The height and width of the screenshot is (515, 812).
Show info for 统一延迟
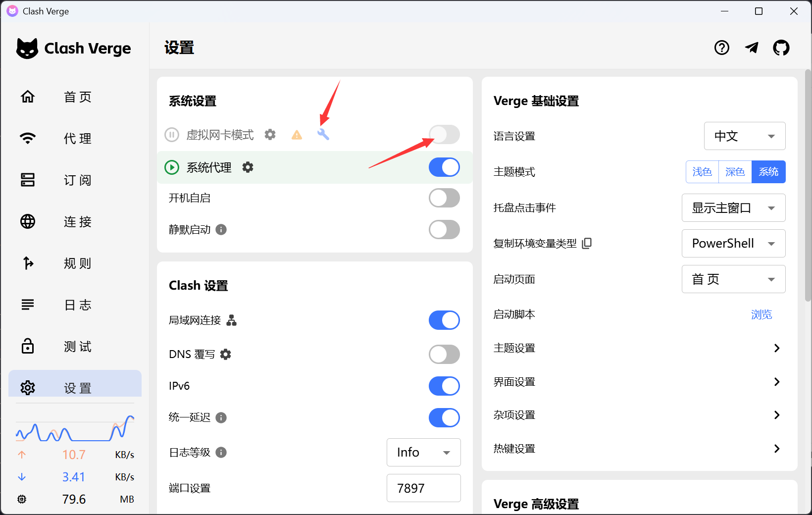(221, 417)
